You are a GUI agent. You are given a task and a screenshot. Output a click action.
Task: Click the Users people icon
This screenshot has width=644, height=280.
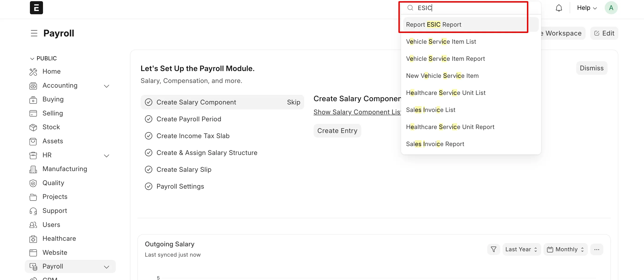(x=33, y=225)
